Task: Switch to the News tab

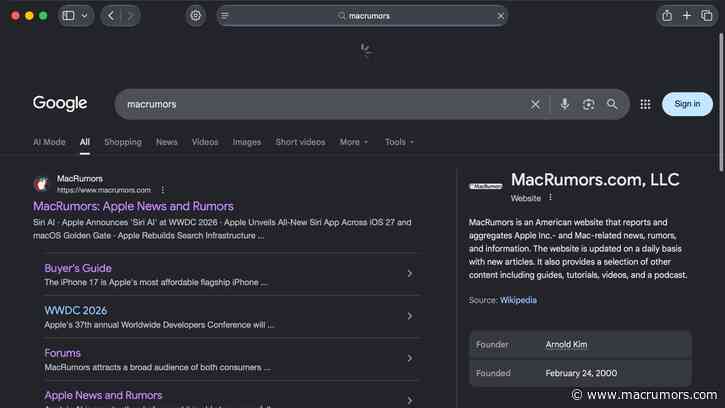Action: click(x=166, y=142)
